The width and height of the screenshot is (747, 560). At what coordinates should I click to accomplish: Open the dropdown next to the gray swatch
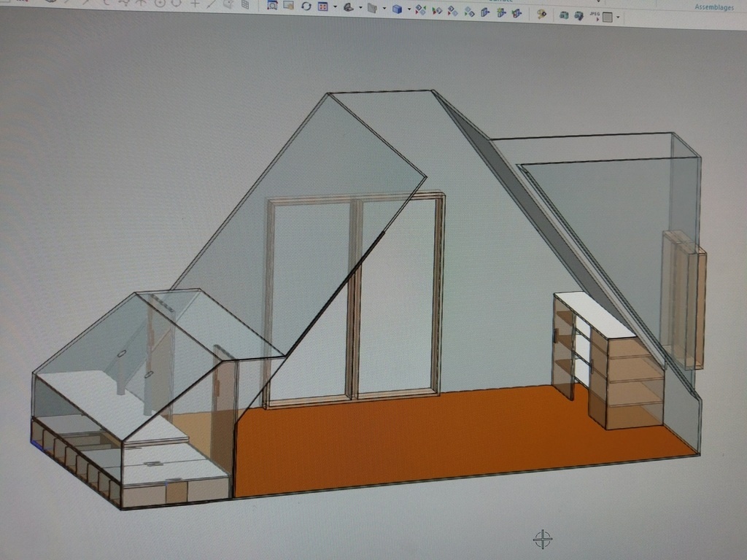618,17
